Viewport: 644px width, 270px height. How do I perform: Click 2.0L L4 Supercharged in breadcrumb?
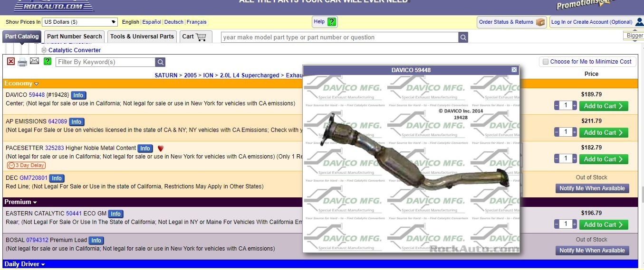click(x=250, y=75)
